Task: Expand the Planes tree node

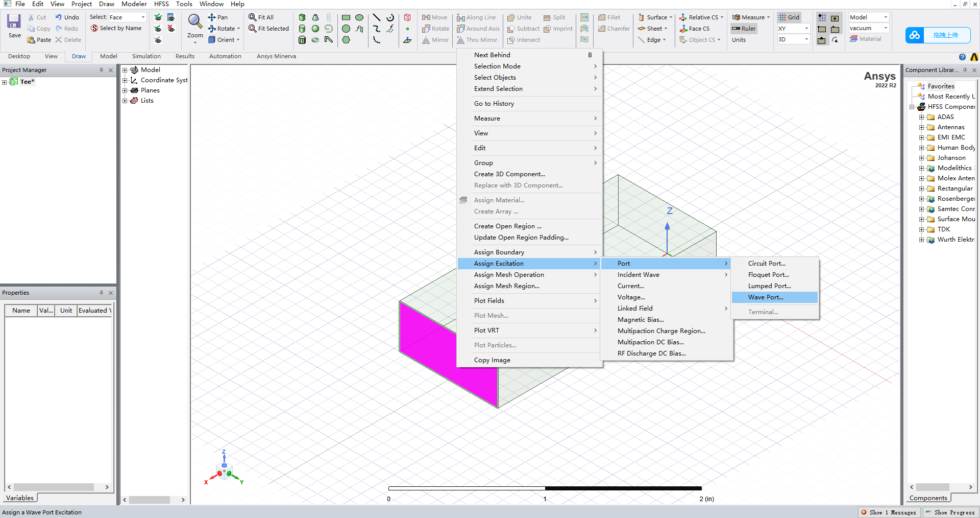Action: point(125,90)
